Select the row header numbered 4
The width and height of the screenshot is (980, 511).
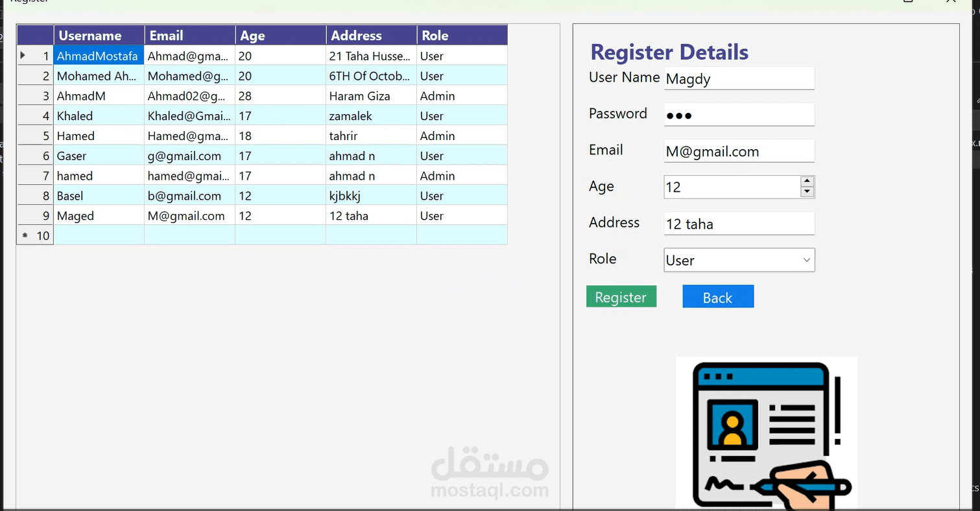pyautogui.click(x=35, y=116)
